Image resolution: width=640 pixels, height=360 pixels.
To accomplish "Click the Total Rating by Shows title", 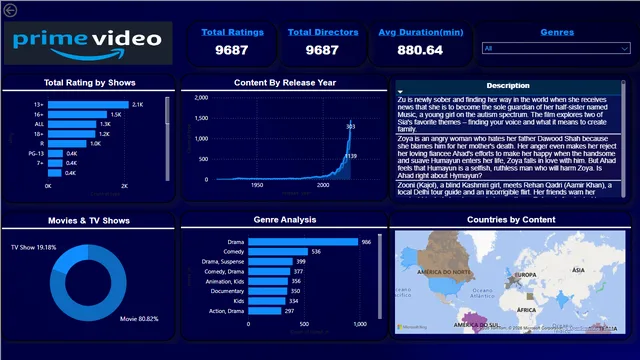I will [x=89, y=83].
